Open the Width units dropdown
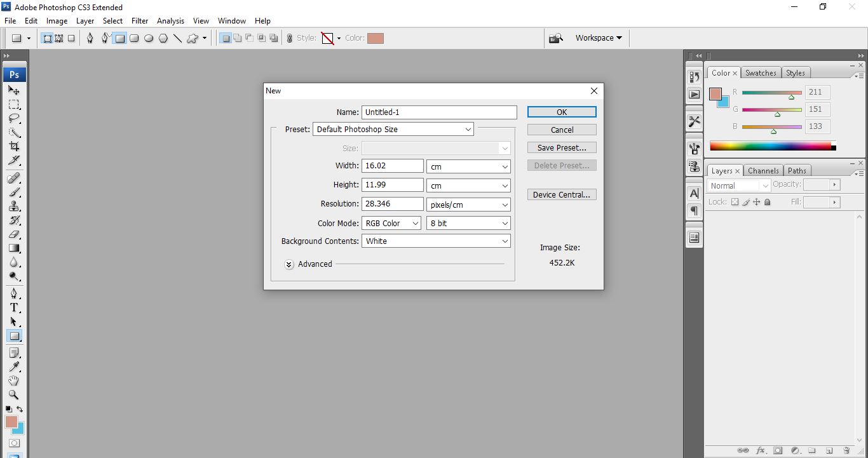 pos(468,166)
